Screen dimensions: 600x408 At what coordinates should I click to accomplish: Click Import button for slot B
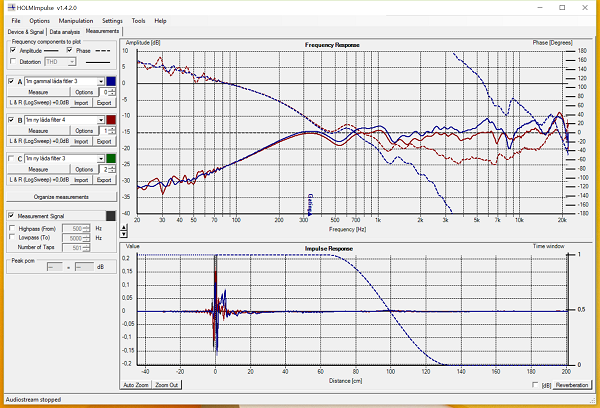(81, 142)
